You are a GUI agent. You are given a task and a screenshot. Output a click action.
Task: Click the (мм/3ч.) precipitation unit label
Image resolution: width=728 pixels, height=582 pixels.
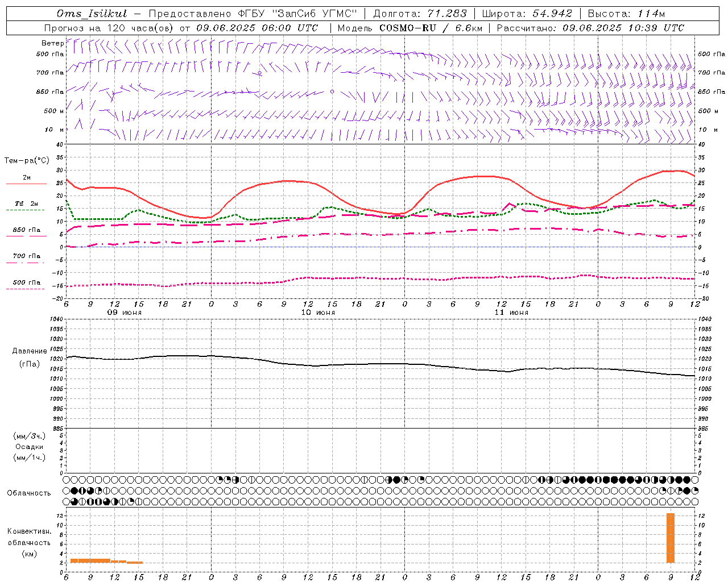pyautogui.click(x=30, y=436)
